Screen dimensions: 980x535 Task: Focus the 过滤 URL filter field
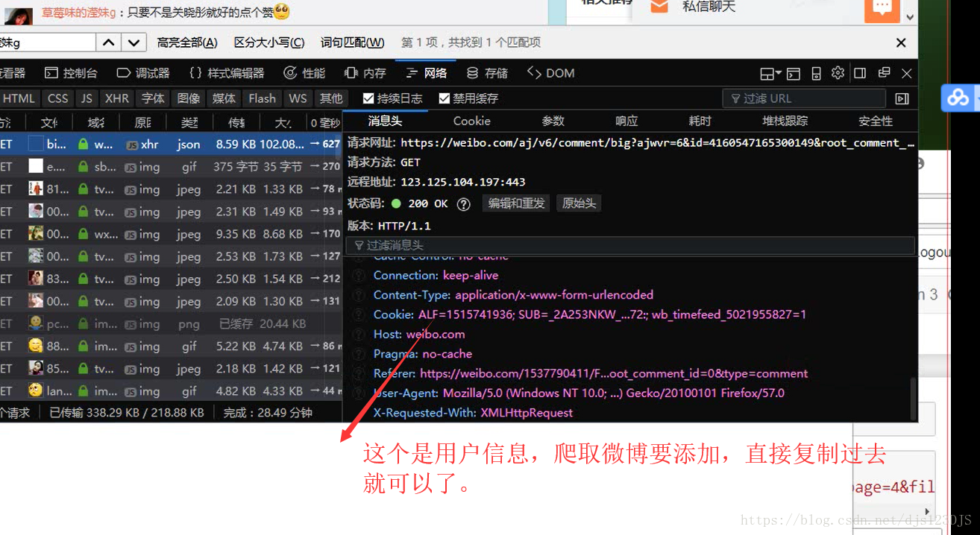804,98
